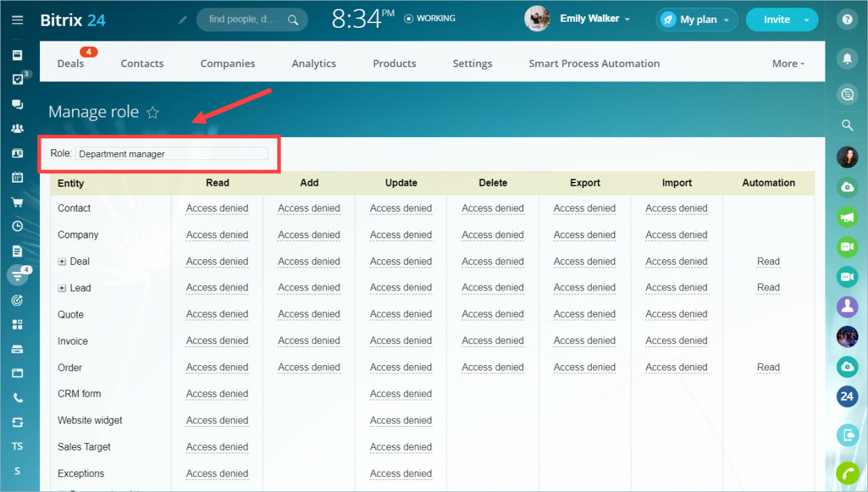Open time and reports clock icon
Image resolution: width=868 pixels, height=492 pixels.
coord(18,226)
